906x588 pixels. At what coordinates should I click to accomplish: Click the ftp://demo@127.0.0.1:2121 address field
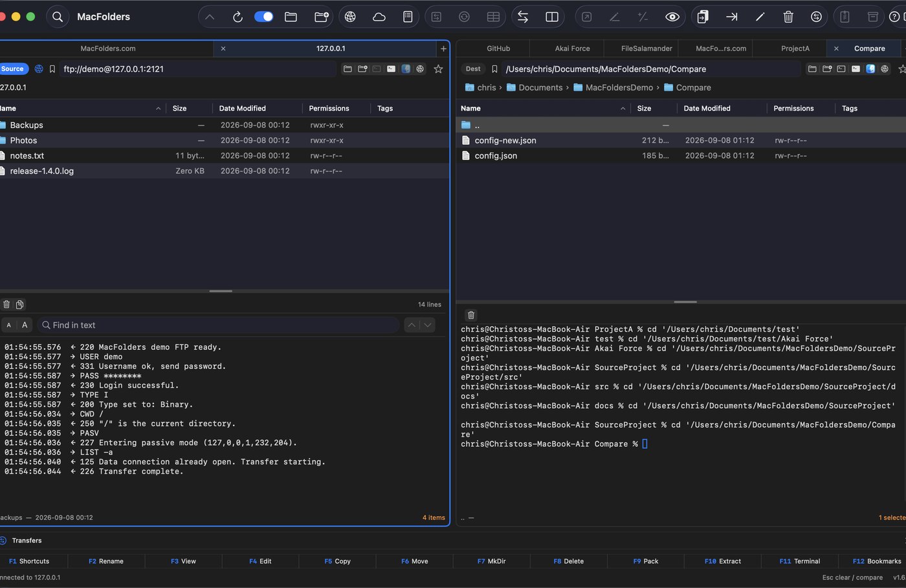(x=197, y=69)
